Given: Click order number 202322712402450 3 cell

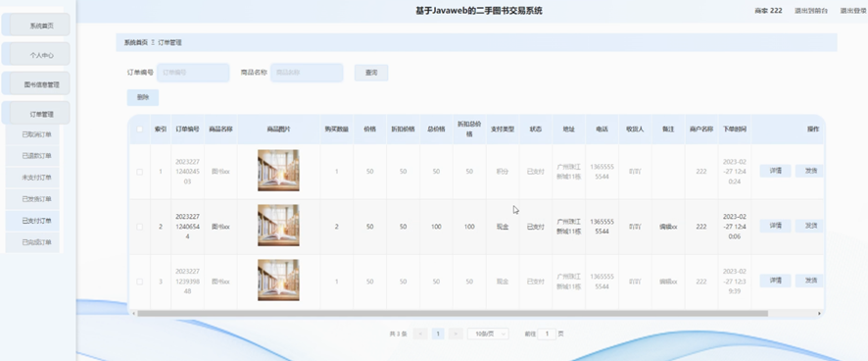Looking at the screenshot, I should click(x=187, y=172).
